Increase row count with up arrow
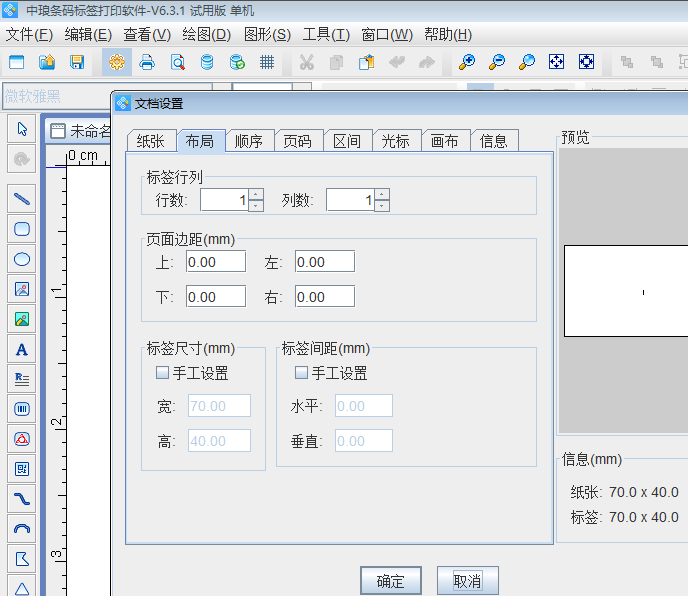688x596 pixels. point(256,195)
